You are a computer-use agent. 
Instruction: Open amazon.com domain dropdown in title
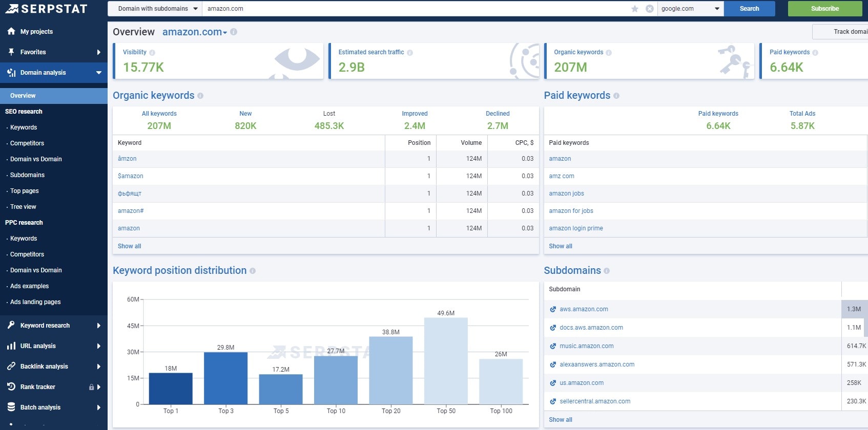195,32
